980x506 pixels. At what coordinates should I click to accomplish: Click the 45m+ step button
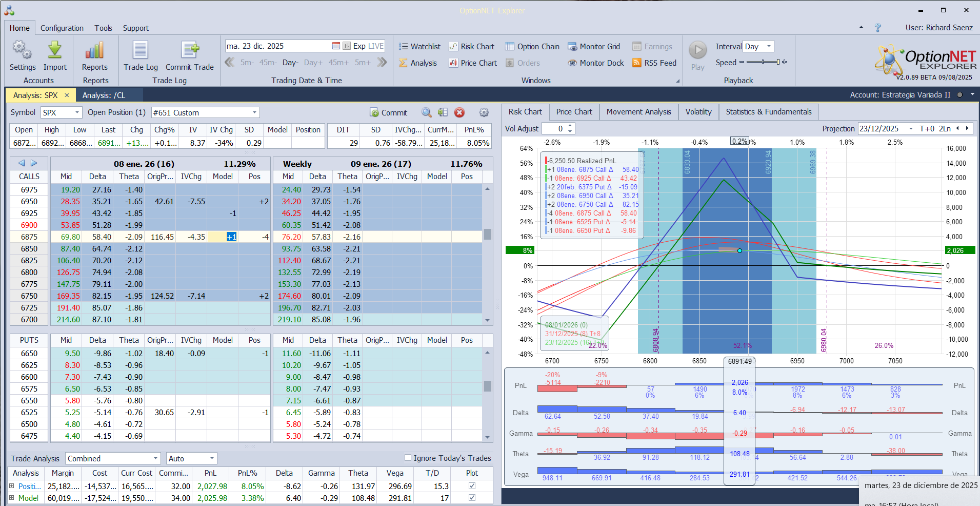pyautogui.click(x=338, y=63)
